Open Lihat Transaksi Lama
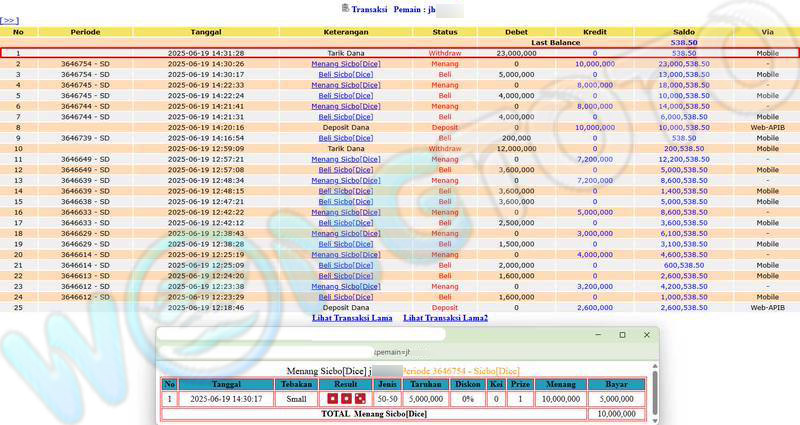This screenshot has height=425, width=800. pos(352,317)
